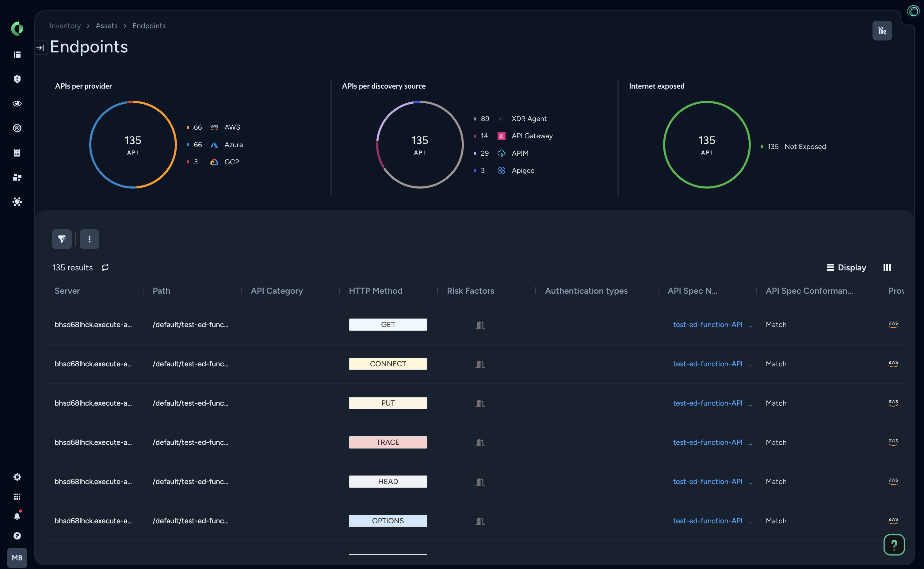Refresh the 135 results list
This screenshot has height=569, width=924.
(105, 267)
